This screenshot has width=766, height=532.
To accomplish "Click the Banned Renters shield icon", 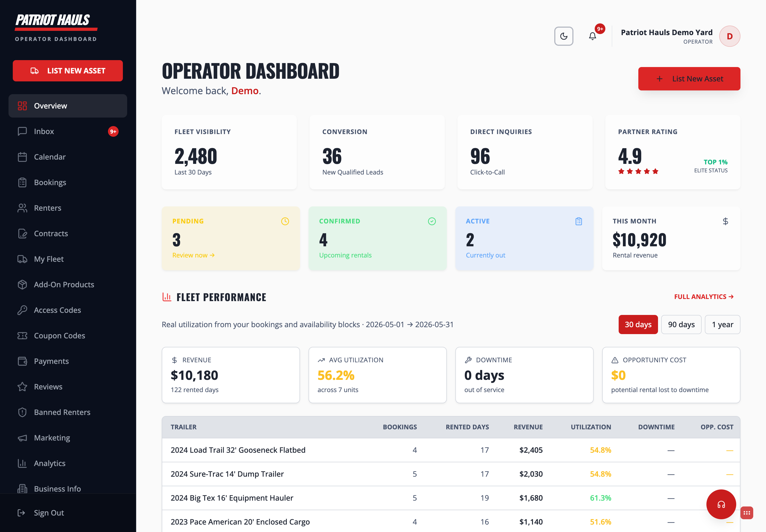I will click(22, 412).
